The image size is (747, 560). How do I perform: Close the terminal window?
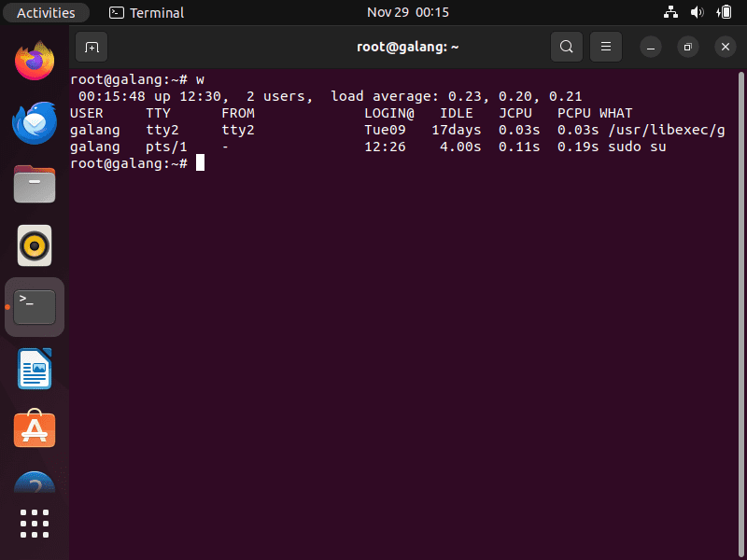726,47
